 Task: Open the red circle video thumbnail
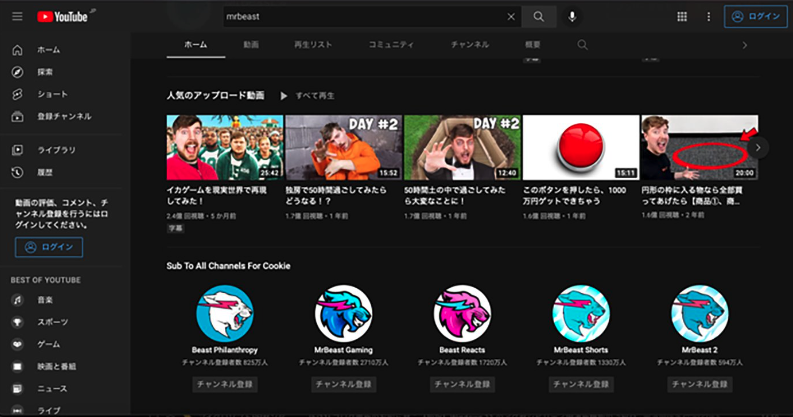click(x=699, y=148)
